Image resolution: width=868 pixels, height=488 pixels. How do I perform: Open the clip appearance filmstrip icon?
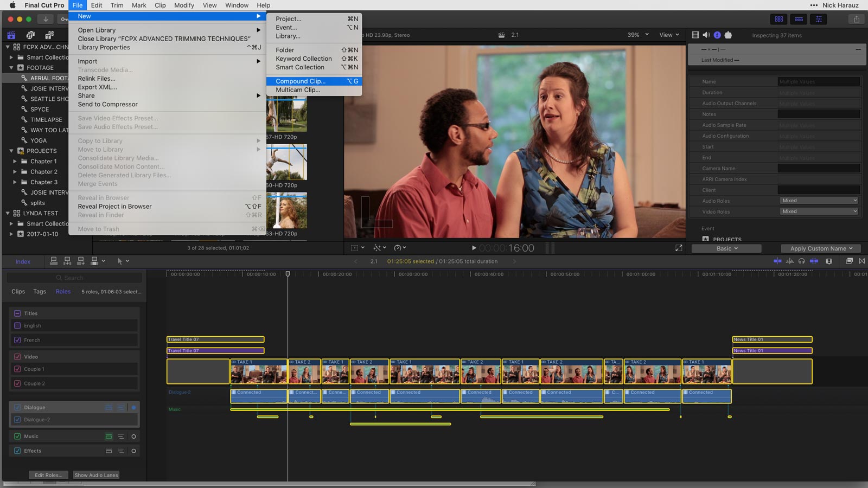coord(829,261)
